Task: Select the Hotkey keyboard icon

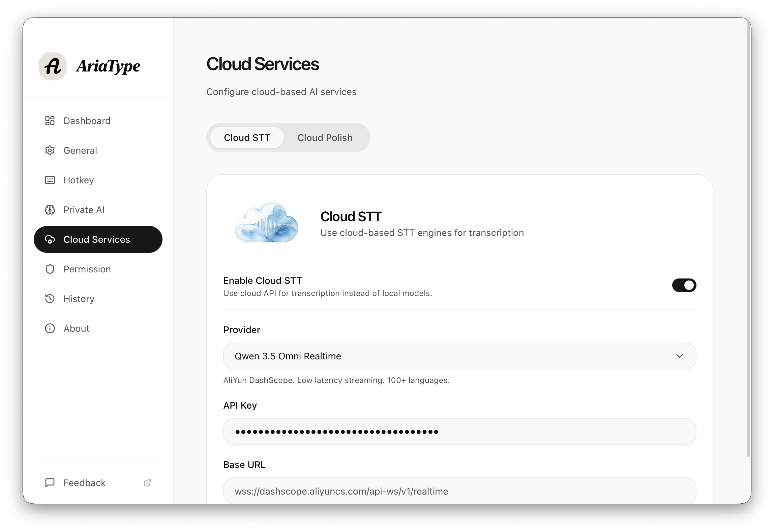Action: coord(50,180)
